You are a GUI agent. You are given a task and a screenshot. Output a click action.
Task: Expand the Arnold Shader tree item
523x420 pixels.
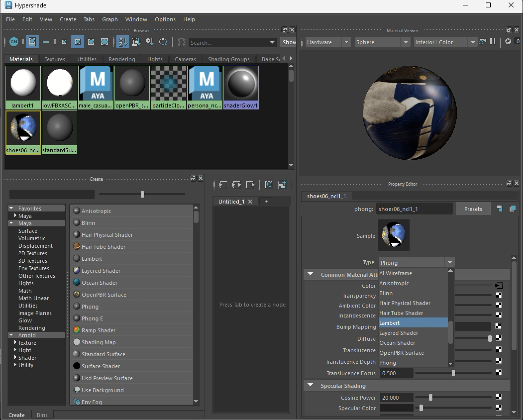15,358
